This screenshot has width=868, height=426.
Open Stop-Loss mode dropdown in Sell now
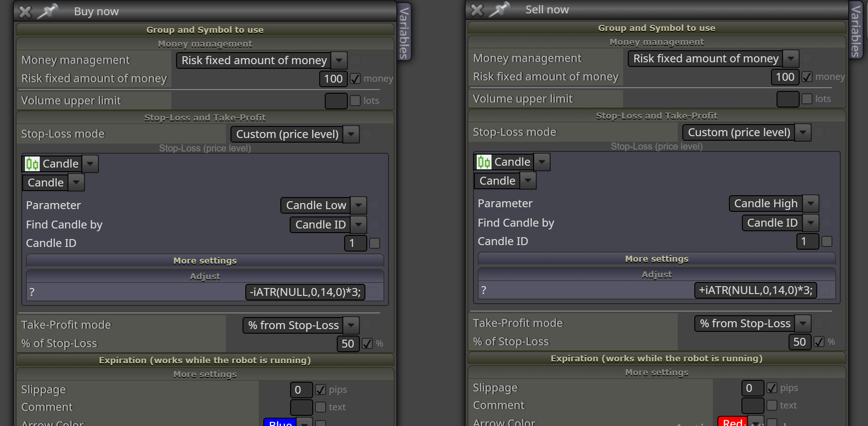(803, 132)
